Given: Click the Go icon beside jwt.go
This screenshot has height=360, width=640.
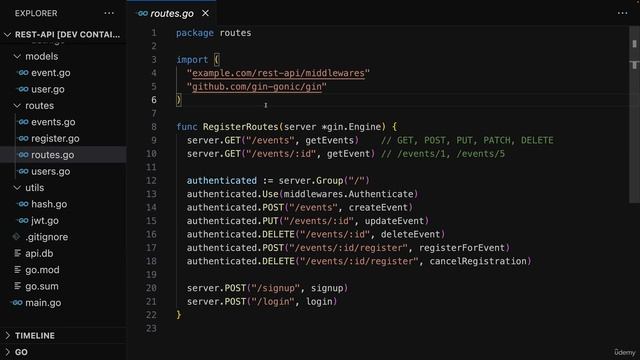Looking at the screenshot, I should coord(23,220).
